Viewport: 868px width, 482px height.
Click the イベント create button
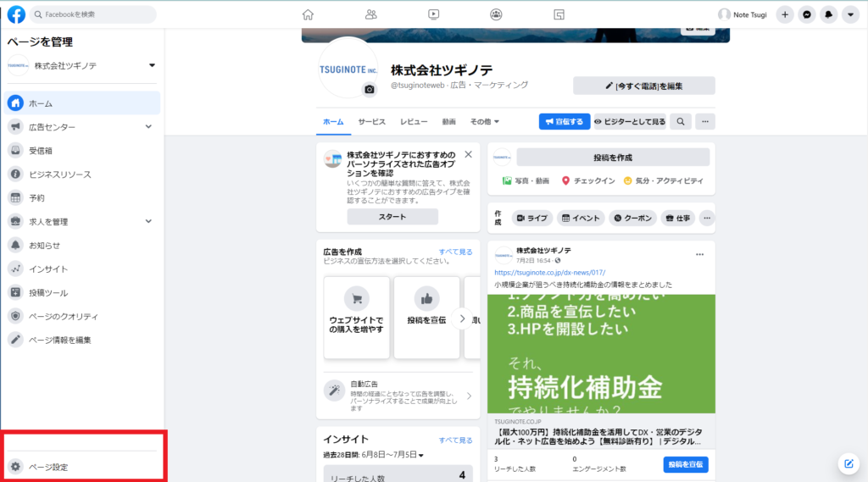[x=581, y=218]
